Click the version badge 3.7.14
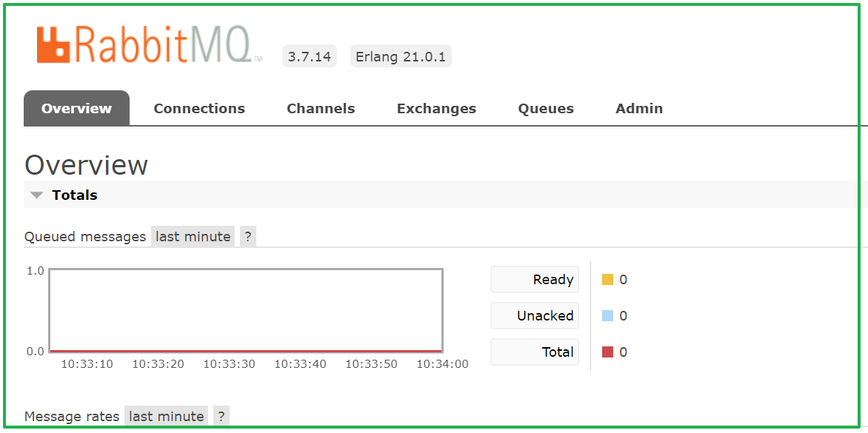The height and width of the screenshot is (433, 868). click(310, 57)
